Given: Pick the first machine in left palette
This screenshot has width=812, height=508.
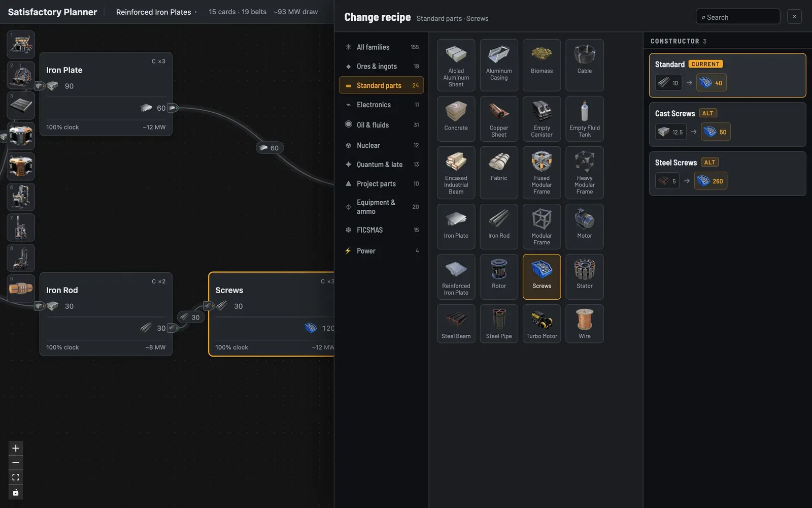Looking at the screenshot, I should point(21,44).
